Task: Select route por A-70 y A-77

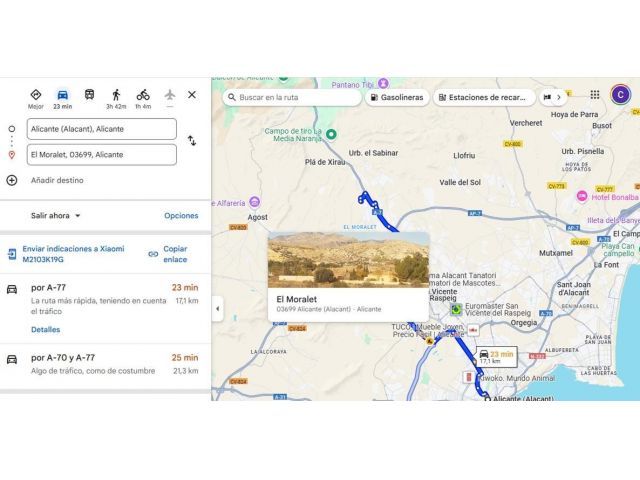Action: point(105,366)
